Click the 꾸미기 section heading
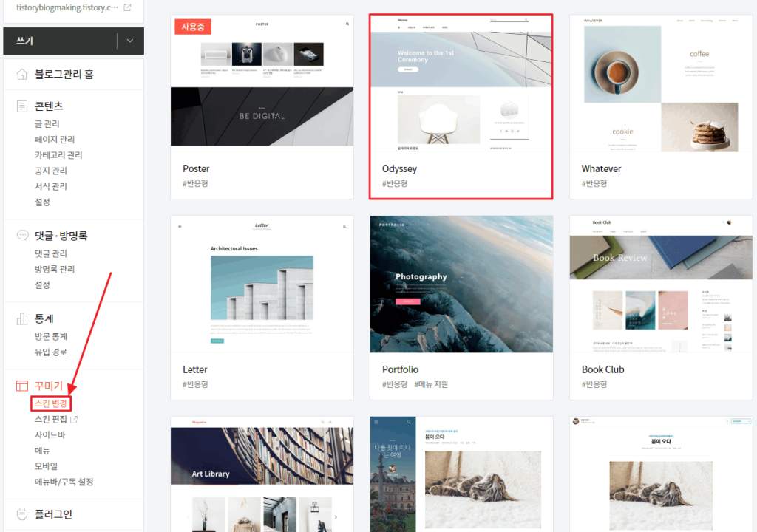 click(49, 385)
